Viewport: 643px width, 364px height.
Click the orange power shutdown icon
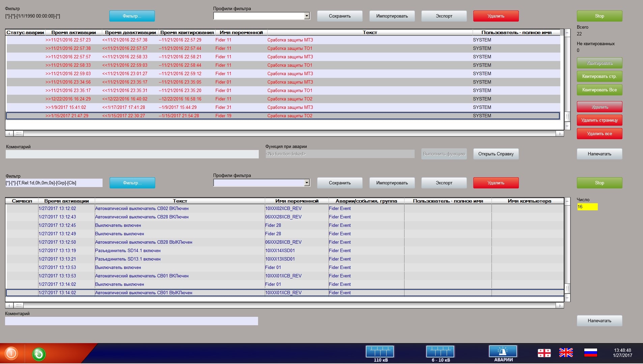point(11,353)
